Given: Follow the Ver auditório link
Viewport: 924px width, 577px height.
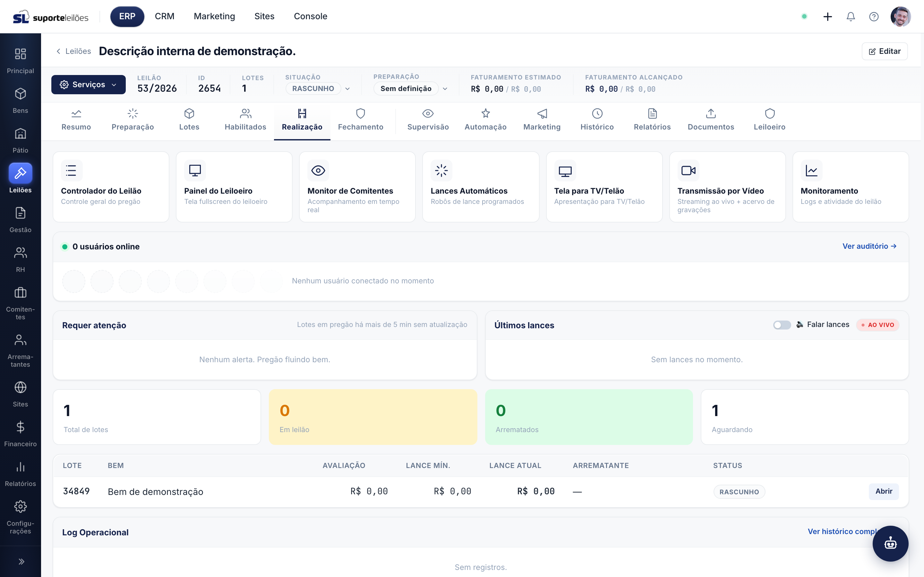Looking at the screenshot, I should (x=869, y=246).
